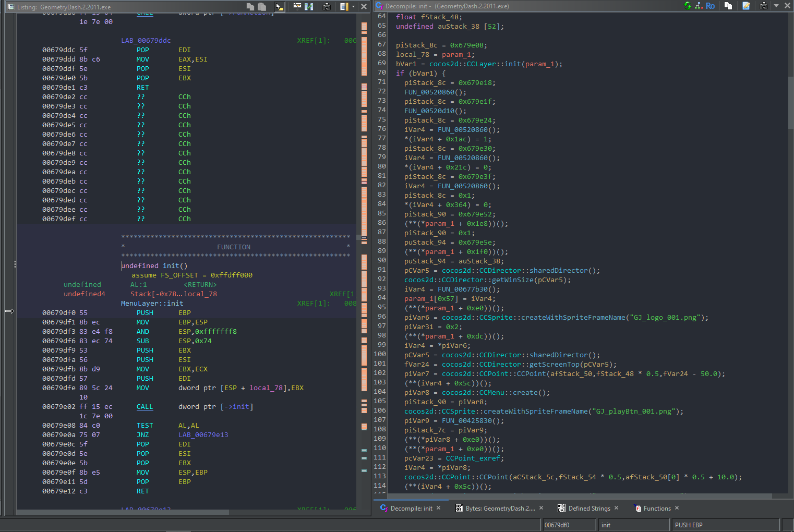This screenshot has height=532, width=794.
Task: Click the function signature 'undefined init()'
Action: coord(154,266)
